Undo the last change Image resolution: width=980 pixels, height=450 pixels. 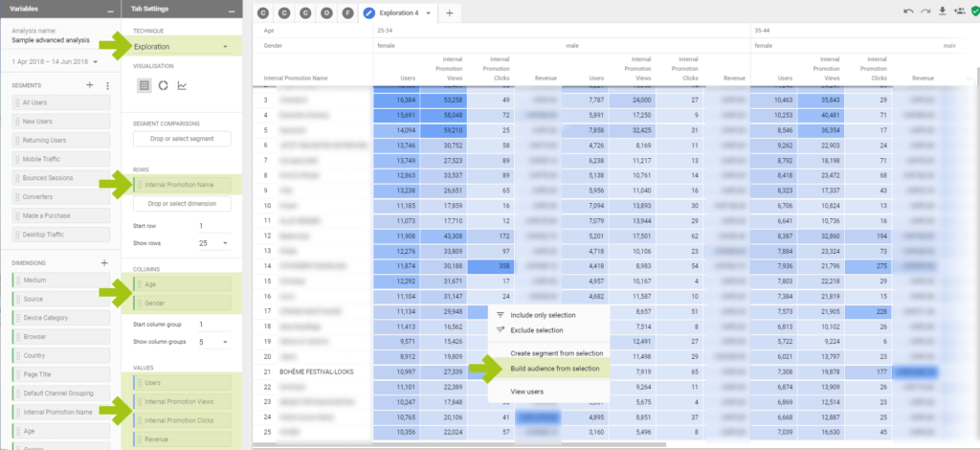907,12
